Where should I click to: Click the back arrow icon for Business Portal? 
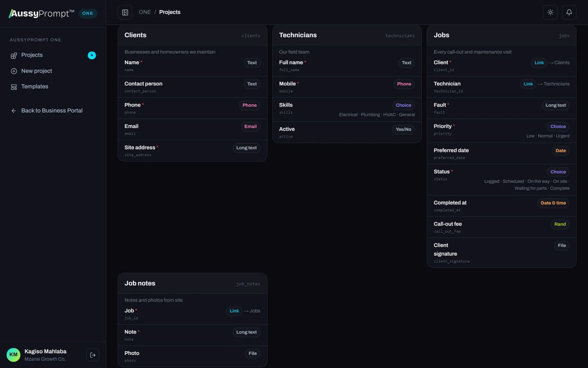14,111
